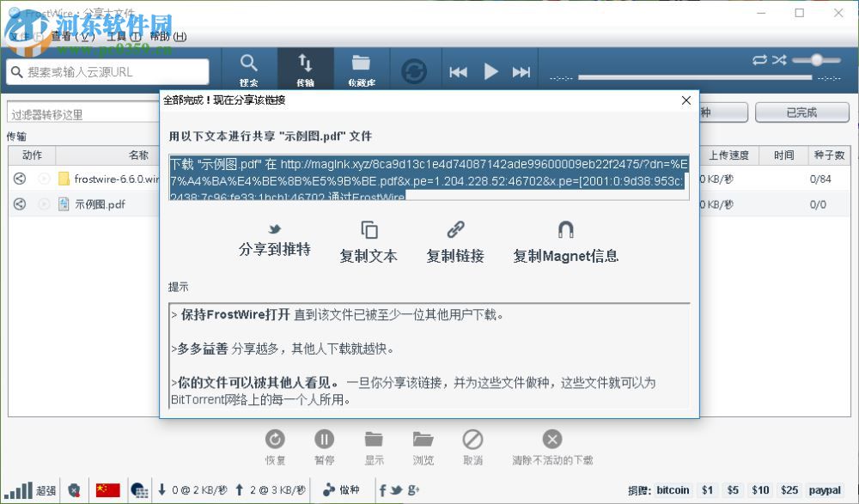
Task: Click the 已完成 completed filter button
Action: point(801,112)
